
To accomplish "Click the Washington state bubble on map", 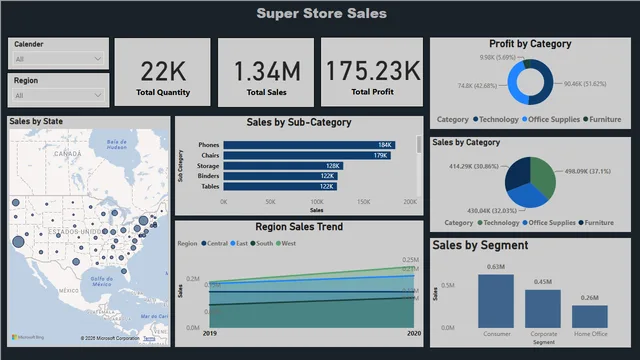I will 16,202.
